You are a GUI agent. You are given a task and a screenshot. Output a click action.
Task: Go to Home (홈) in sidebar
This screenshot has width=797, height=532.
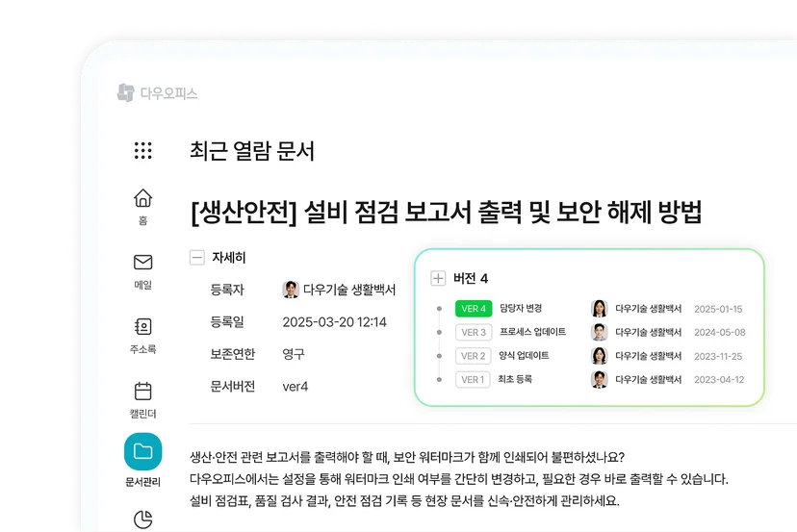pos(142,206)
